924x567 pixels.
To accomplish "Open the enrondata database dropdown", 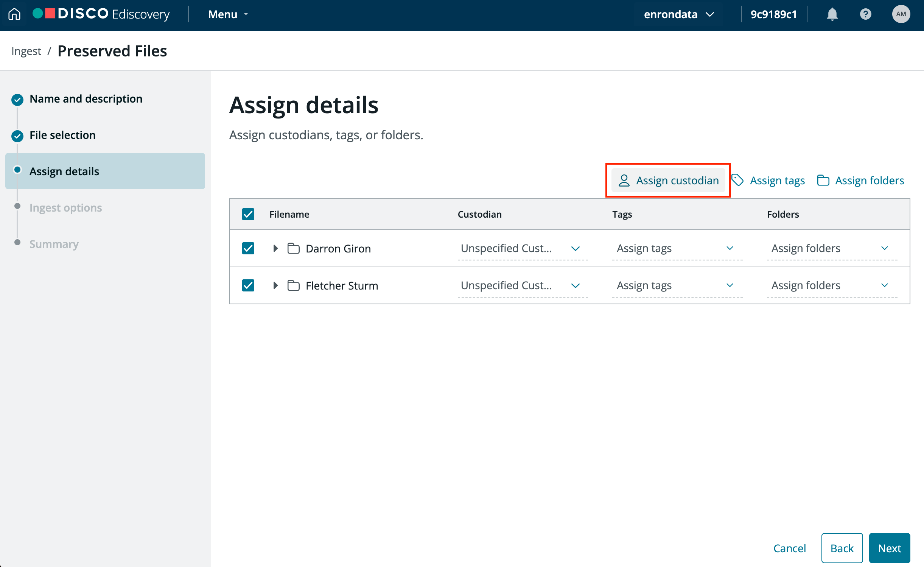I will [x=679, y=14].
